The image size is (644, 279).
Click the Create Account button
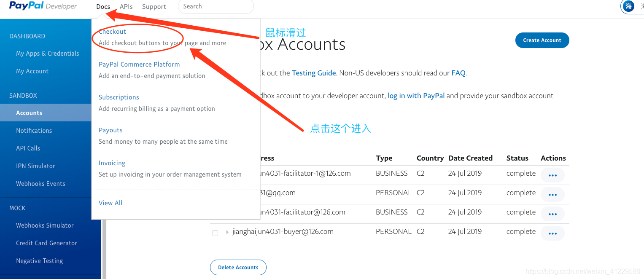coord(542,40)
